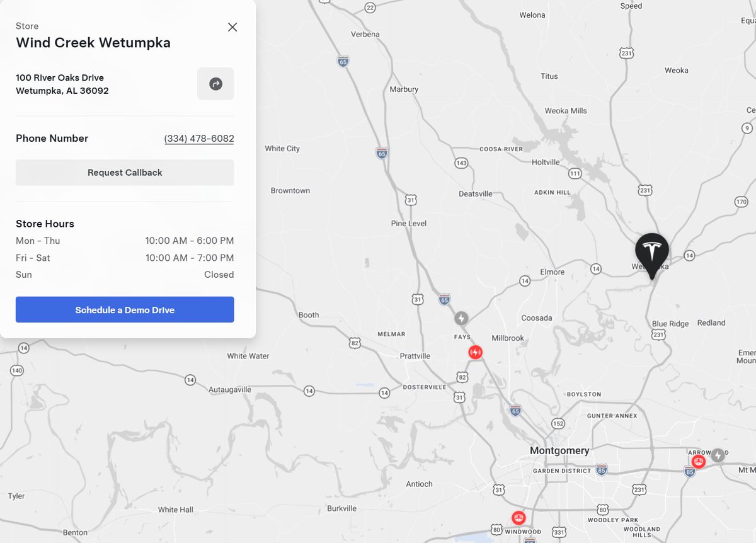Image resolution: width=756 pixels, height=543 pixels.
Task: Click the Route 152 highway shield
Action: point(558,423)
